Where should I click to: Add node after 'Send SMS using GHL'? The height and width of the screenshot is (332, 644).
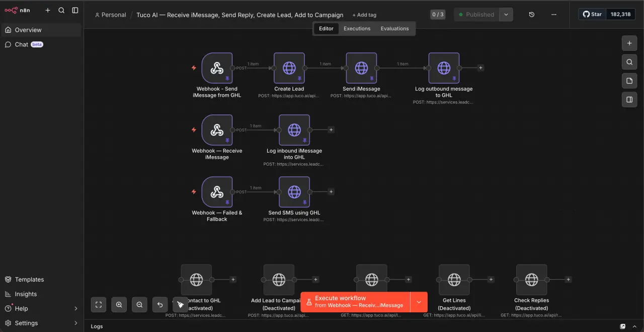(x=331, y=192)
